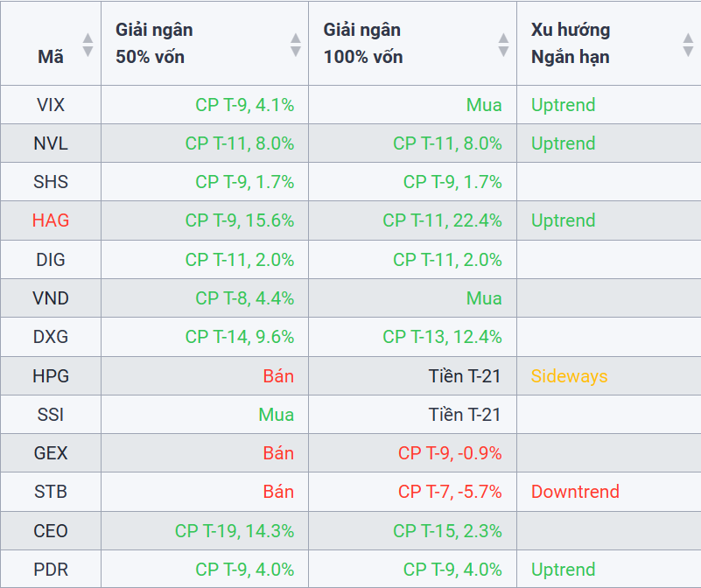701x588 pixels.
Task: Click the Mua cell in the VND row
Action: point(484,298)
